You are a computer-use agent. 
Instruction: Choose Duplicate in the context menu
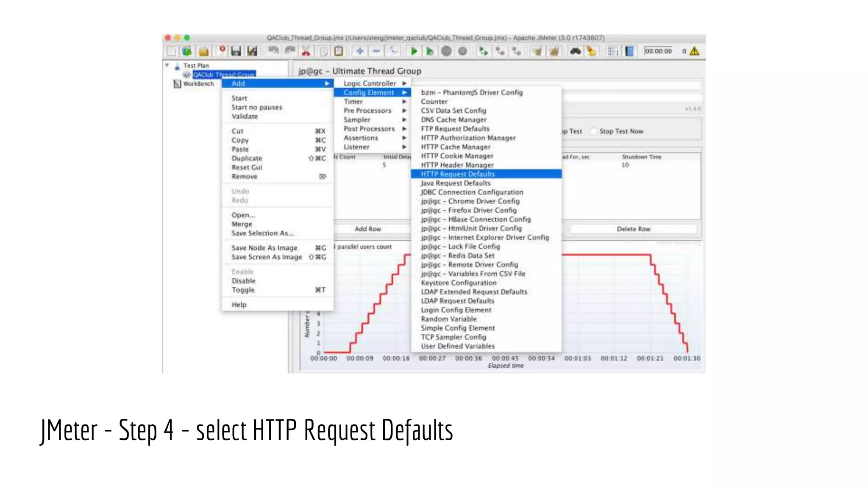click(278, 158)
